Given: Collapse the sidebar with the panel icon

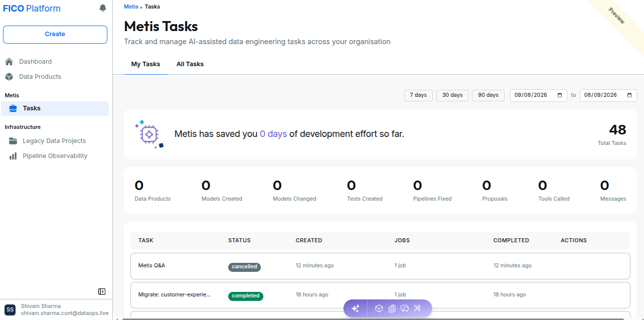Looking at the screenshot, I should 102,291.
